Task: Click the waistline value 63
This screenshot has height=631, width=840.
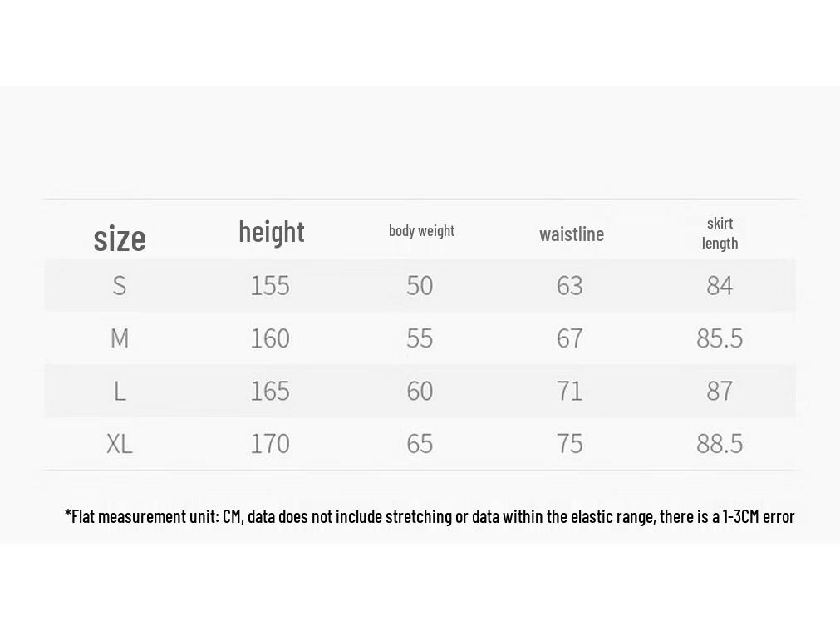Action: [x=569, y=285]
